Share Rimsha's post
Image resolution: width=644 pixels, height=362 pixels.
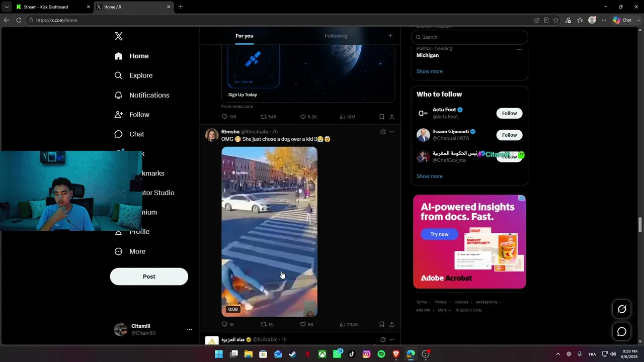coord(392,324)
